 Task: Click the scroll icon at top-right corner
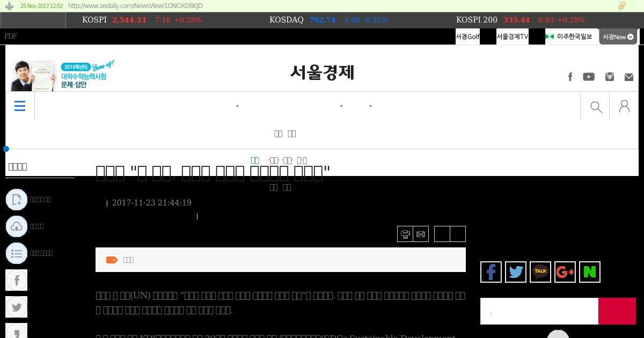coord(622,6)
